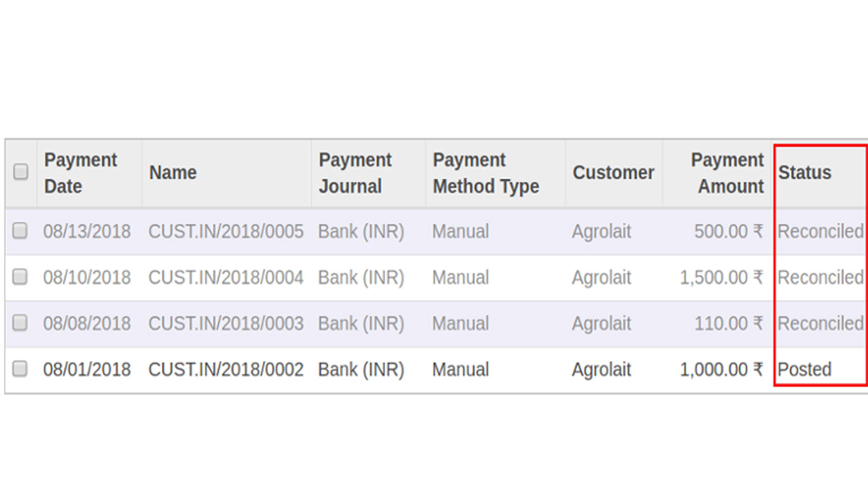Screen dimensions: 868x488
Task: Open payment CUST.IN/2018/0002
Action: click(x=226, y=369)
